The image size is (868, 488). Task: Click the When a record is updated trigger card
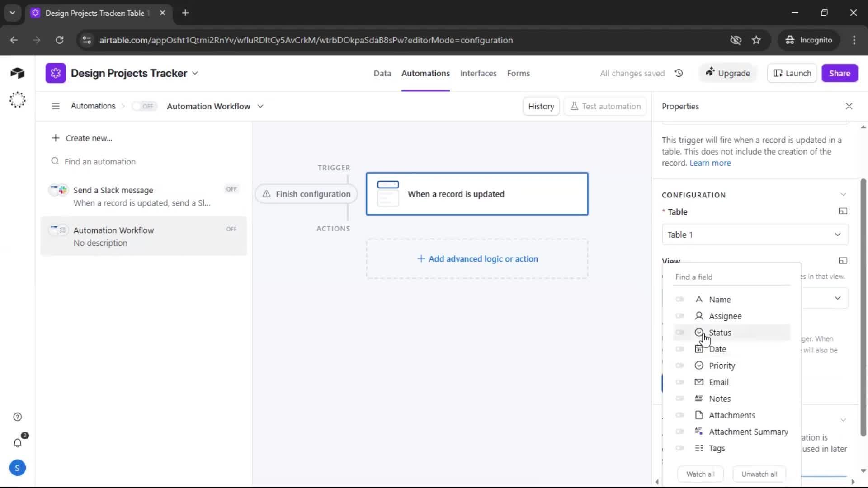point(477,194)
